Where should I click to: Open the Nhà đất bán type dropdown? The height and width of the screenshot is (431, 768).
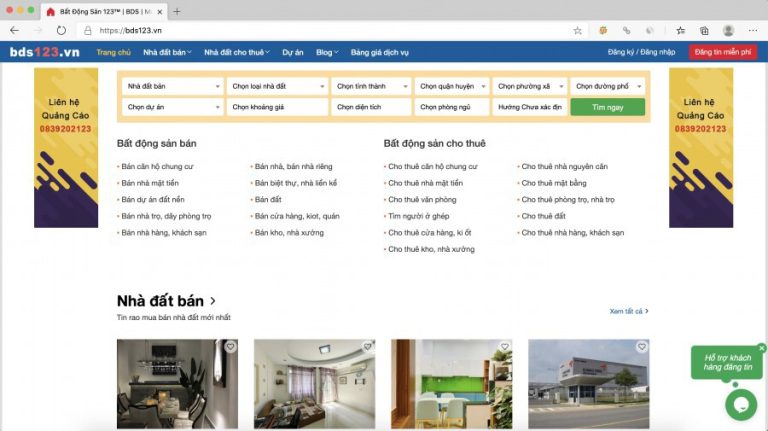click(x=172, y=86)
